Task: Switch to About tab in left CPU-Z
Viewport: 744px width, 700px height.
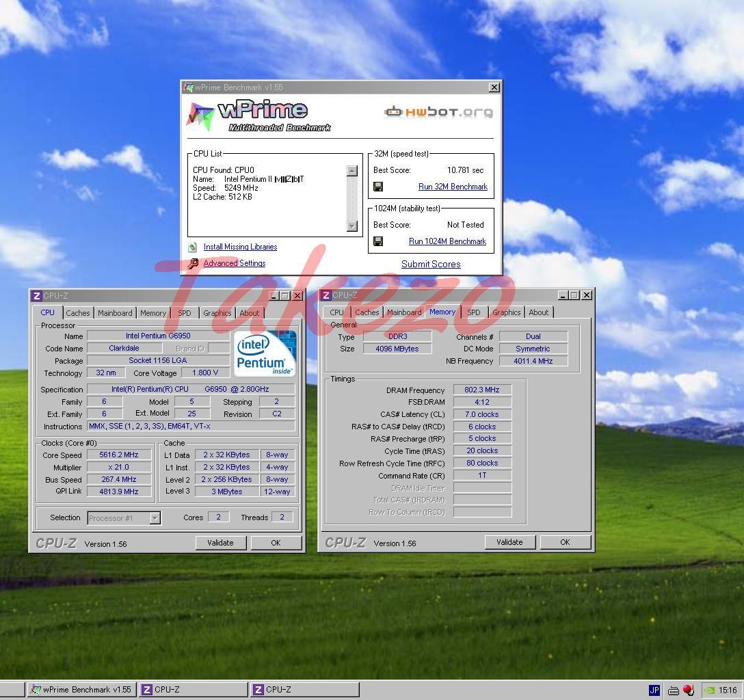Action: pyautogui.click(x=250, y=313)
